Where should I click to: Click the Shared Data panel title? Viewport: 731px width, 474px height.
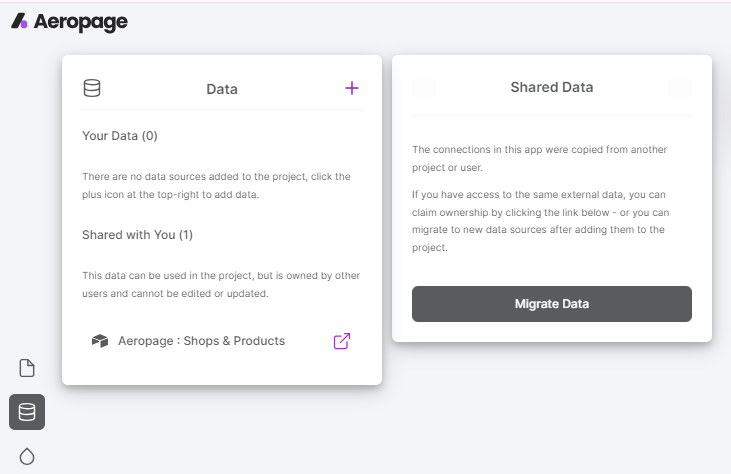click(x=551, y=87)
